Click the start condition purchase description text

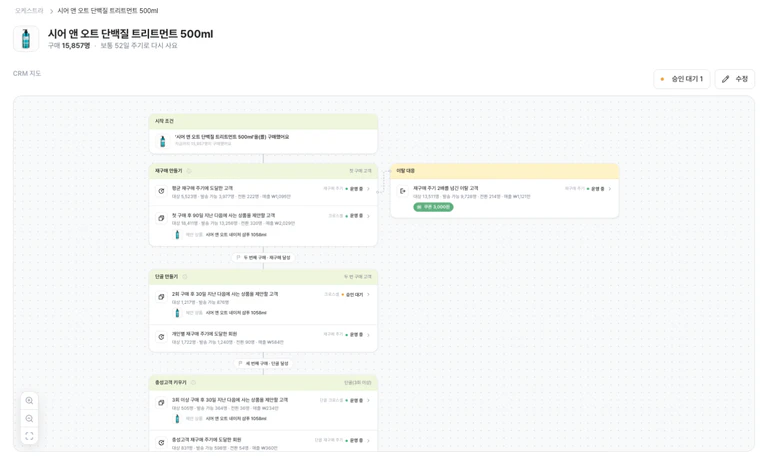pyautogui.click(x=232, y=137)
